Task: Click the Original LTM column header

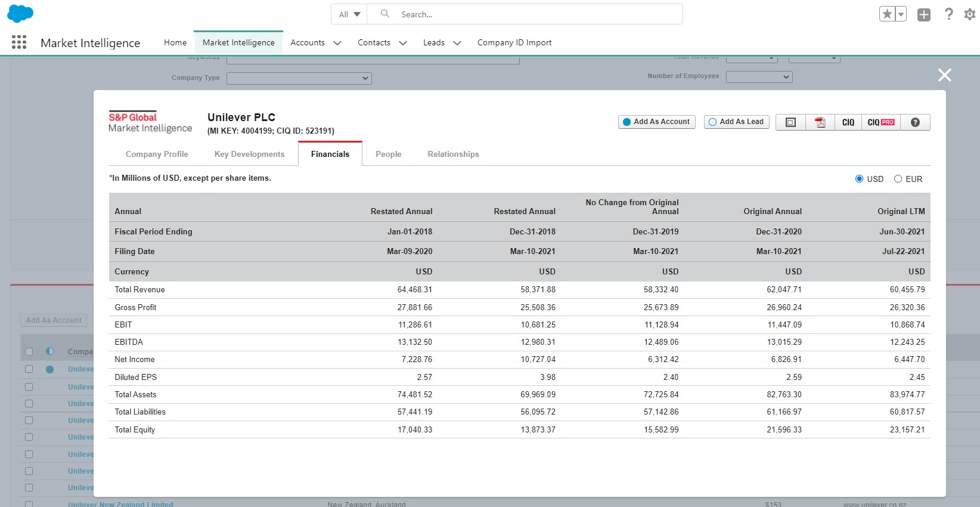Action: [901, 211]
